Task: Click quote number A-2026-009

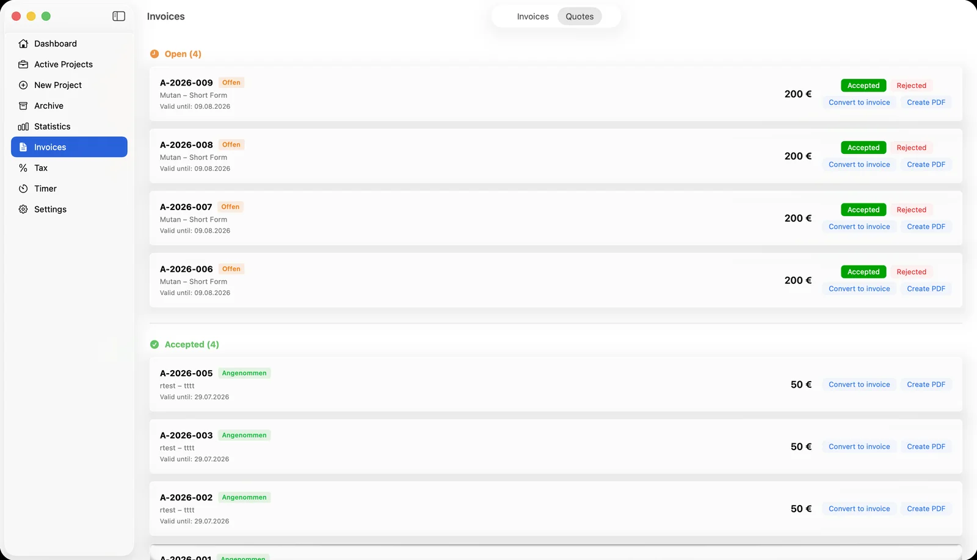Action: tap(186, 82)
